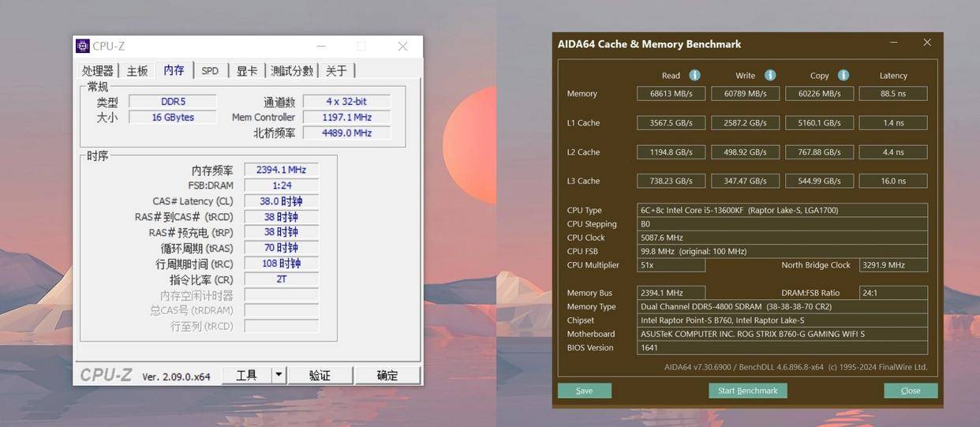Click Memory Type field DDR5-4800 SDRAM
This screenshot has width=980, height=427.
pos(782,306)
